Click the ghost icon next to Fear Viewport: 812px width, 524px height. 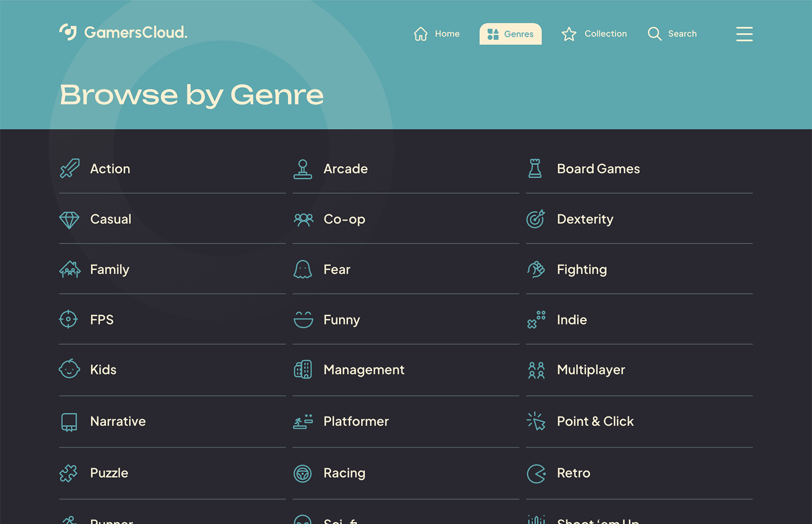coord(303,269)
